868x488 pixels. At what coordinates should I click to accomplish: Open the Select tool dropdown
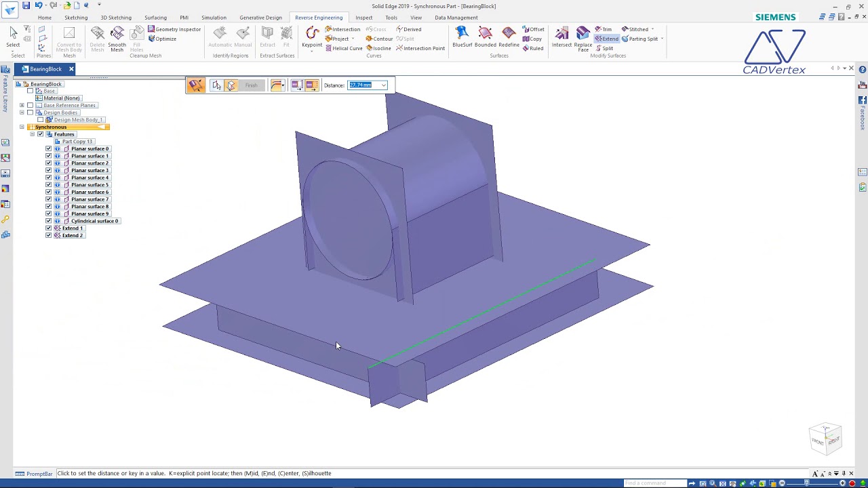pyautogui.click(x=13, y=50)
